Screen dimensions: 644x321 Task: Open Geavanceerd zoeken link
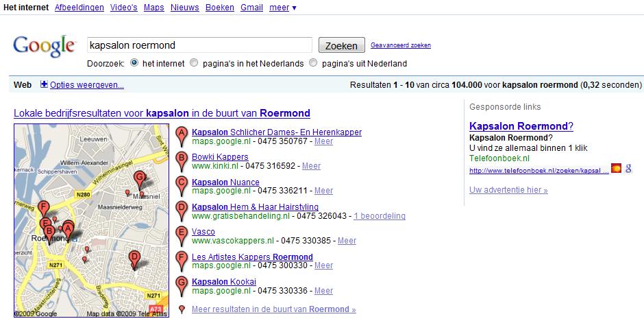401,45
